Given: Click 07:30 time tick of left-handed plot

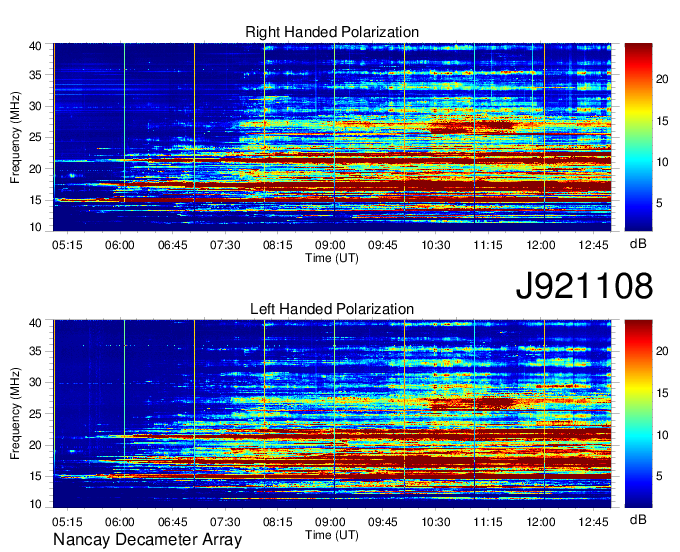Looking at the screenshot, I should click(225, 522).
